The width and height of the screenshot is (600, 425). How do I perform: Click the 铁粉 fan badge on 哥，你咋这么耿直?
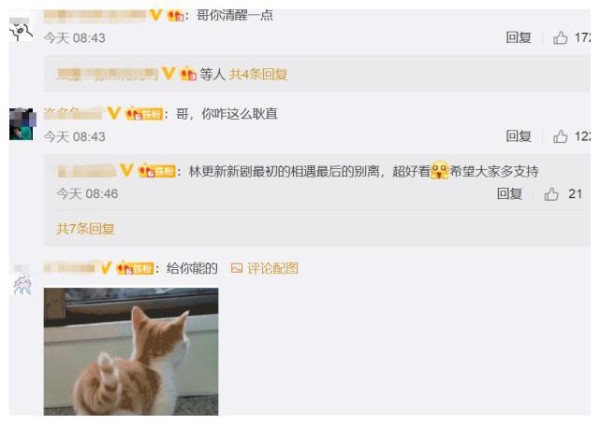(x=144, y=114)
